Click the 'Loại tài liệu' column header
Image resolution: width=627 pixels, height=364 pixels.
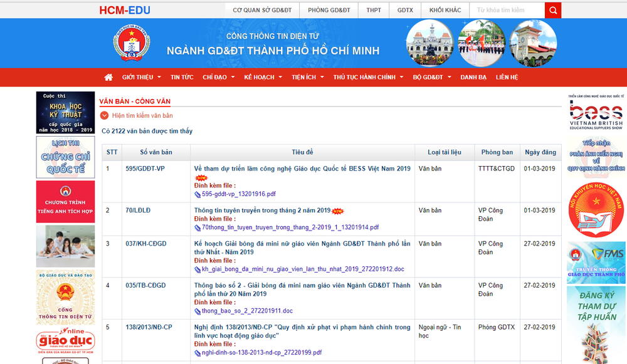[445, 152]
